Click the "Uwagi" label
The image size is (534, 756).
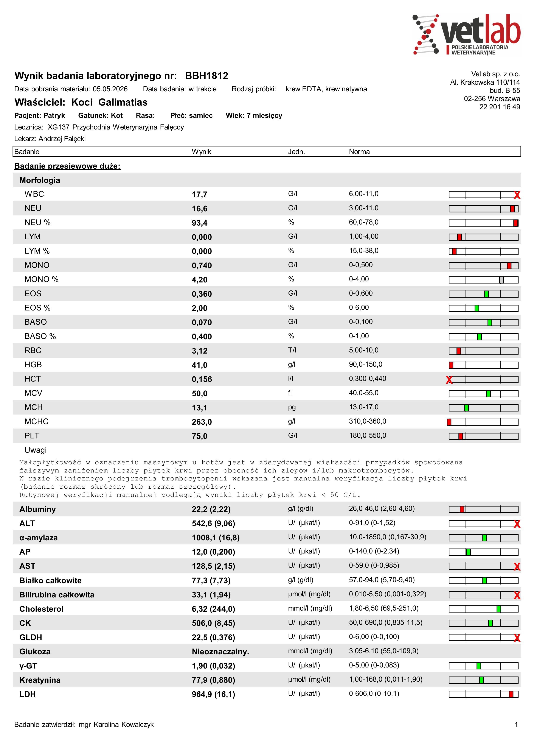(36, 450)
